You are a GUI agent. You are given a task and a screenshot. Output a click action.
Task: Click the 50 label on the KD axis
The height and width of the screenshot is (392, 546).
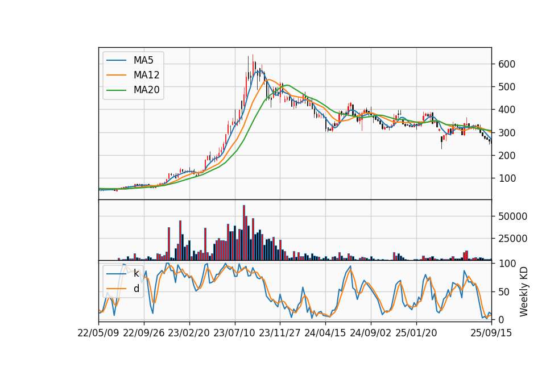coord(504,292)
